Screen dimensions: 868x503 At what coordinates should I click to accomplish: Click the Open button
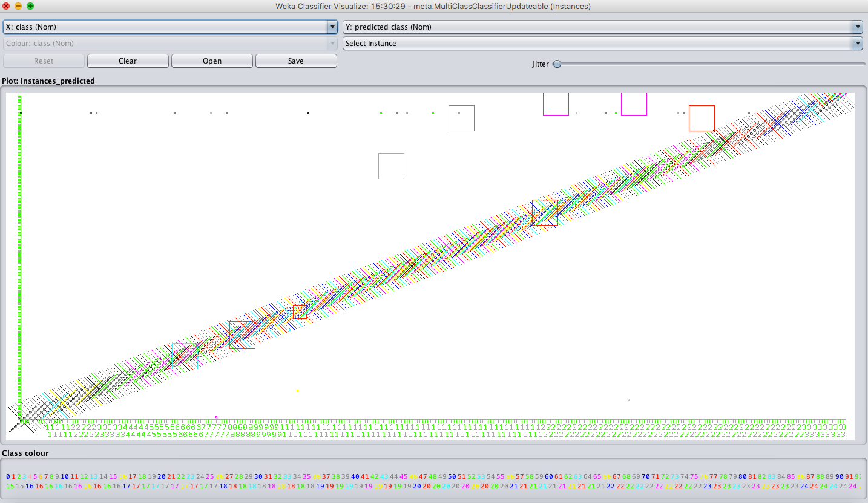(212, 61)
